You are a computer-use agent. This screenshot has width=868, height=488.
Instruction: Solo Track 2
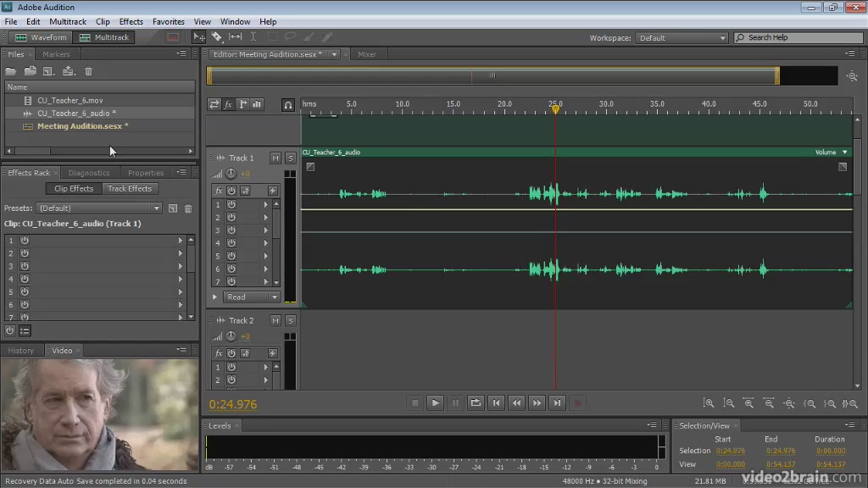pos(290,321)
